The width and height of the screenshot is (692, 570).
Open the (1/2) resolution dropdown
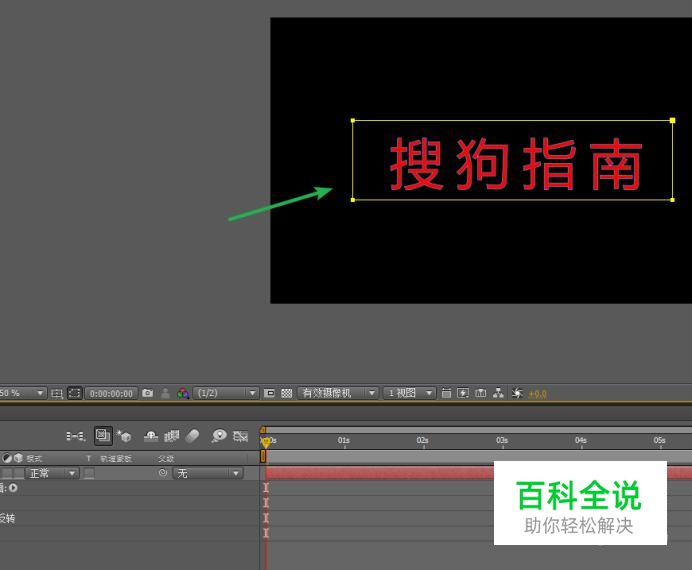pos(226,393)
